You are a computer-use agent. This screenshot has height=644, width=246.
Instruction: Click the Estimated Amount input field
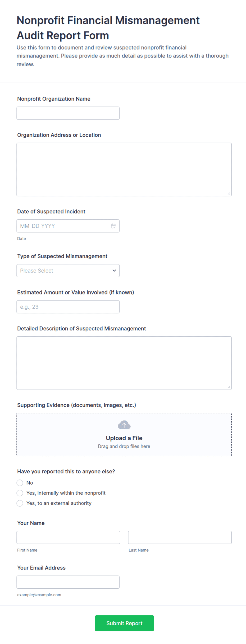pos(68,307)
